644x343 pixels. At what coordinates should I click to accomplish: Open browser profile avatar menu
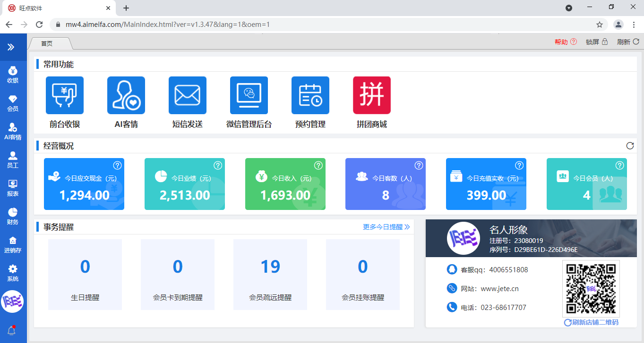pos(618,25)
